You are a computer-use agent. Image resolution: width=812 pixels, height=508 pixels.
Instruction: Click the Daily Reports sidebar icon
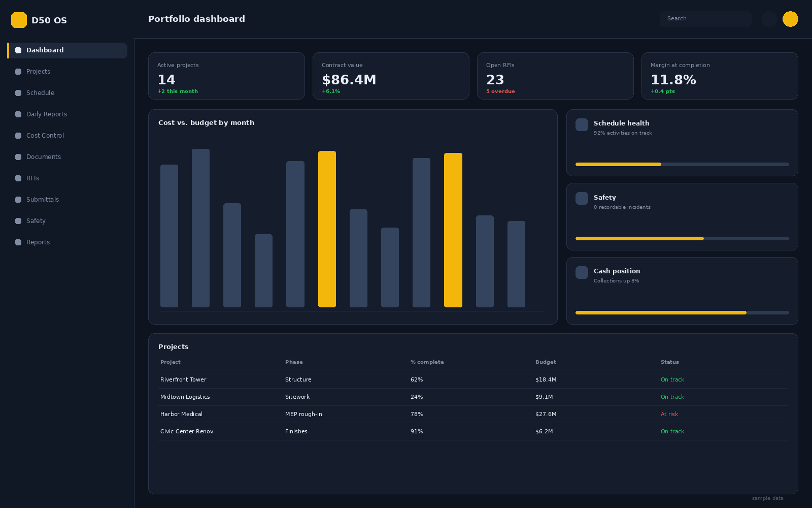click(x=18, y=114)
